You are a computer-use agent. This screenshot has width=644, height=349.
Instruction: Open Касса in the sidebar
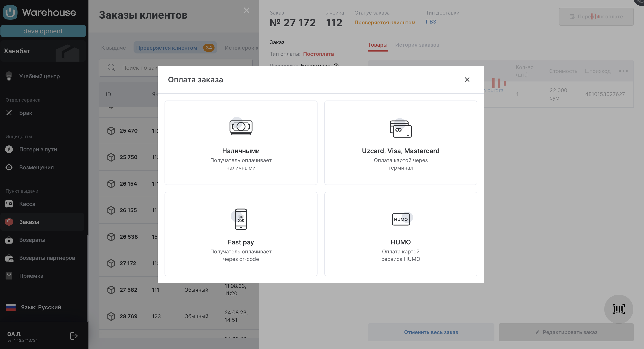click(27, 204)
